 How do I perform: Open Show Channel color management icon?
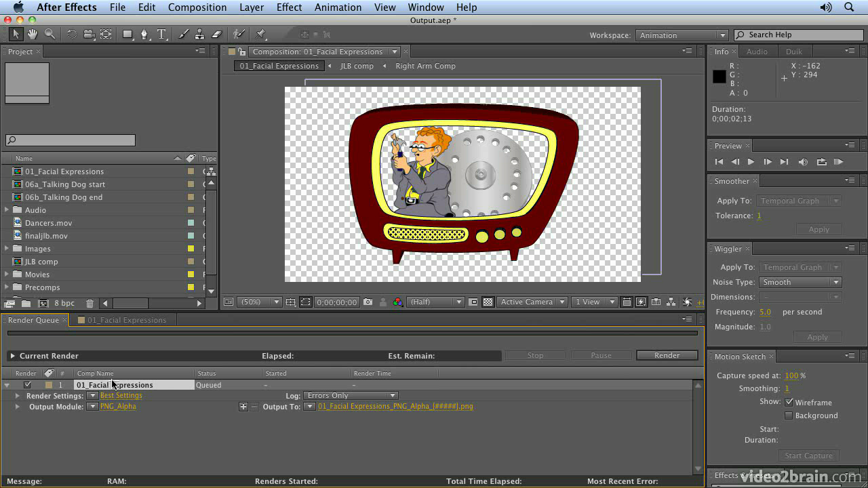coord(398,302)
